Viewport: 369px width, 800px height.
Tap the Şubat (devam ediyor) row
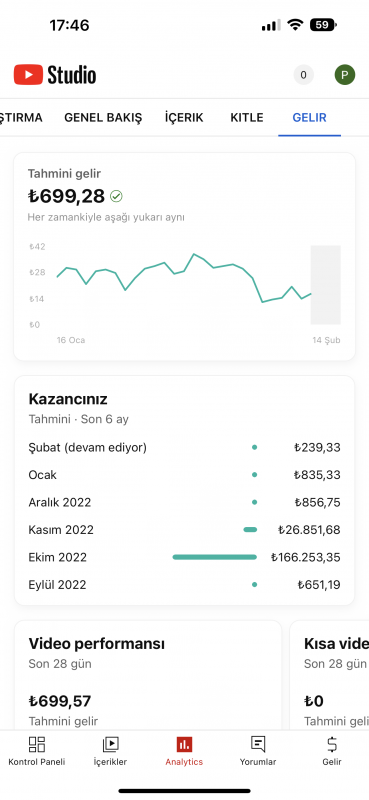pos(184,447)
